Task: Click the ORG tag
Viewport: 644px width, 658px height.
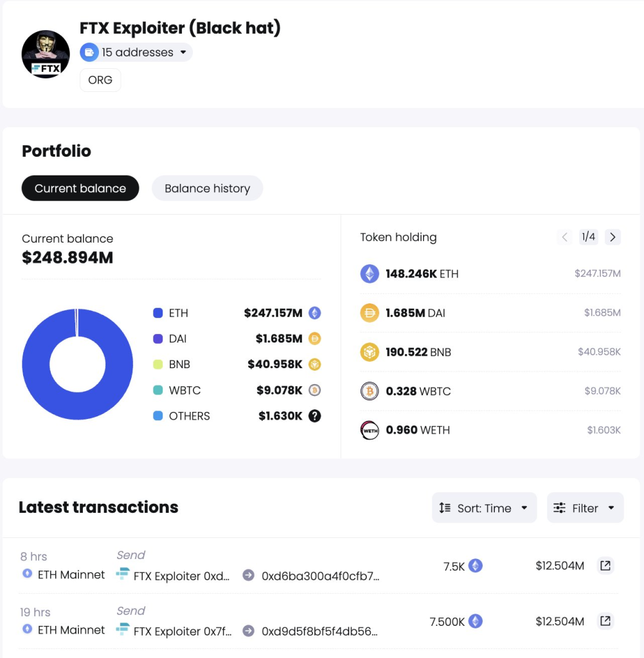Action: (x=100, y=80)
